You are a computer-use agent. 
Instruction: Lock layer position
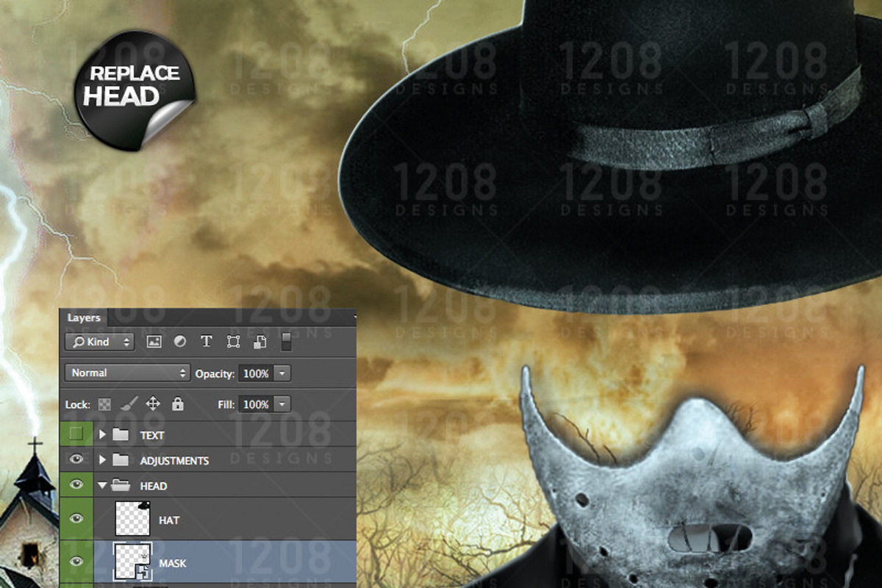click(153, 404)
